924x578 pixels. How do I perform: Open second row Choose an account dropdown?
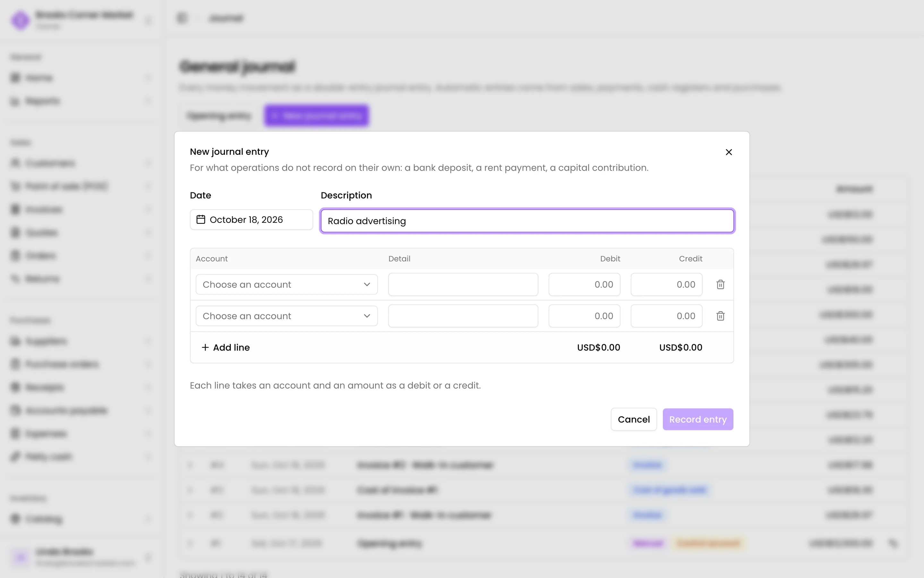click(287, 316)
